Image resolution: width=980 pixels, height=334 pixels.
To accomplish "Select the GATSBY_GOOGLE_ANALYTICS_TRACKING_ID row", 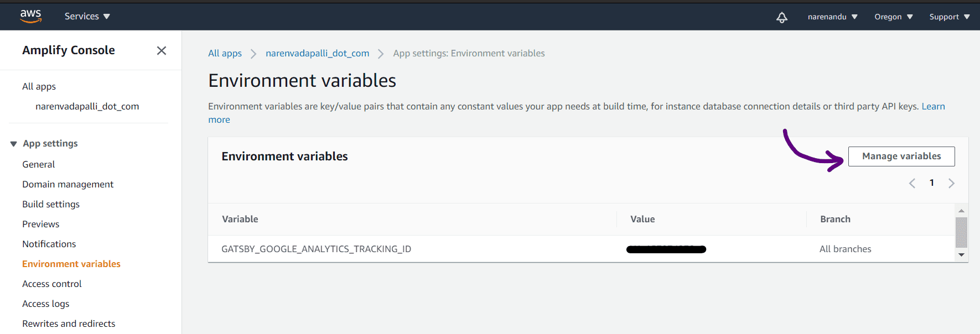I will tap(581, 249).
